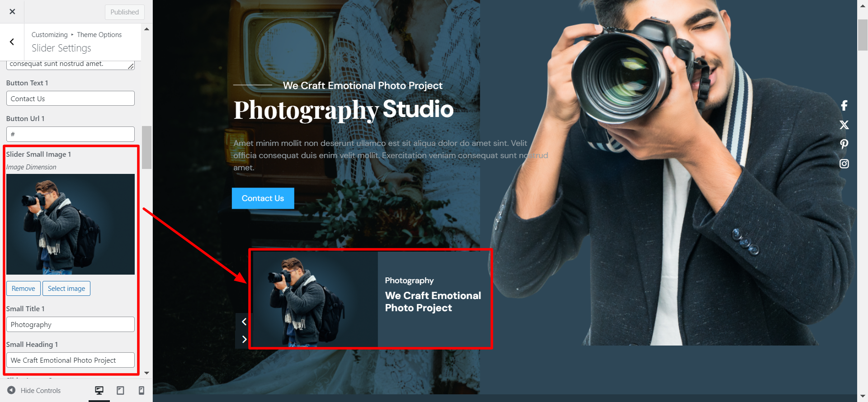The image size is (868, 402).
Task: Click the Select image button
Action: (66, 289)
